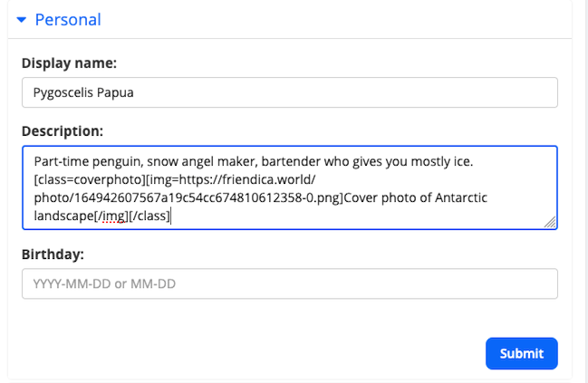Place cursor in the [class=coverphoto] tag
Image resolution: width=588 pixels, height=383 pixels.
(90, 179)
